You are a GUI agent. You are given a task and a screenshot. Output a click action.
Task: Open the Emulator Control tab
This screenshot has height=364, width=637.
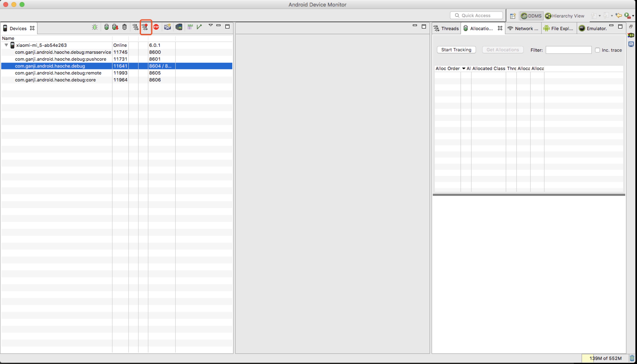[593, 29]
